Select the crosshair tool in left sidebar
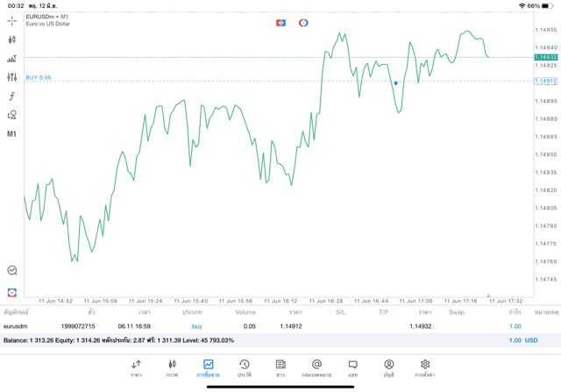The image size is (561, 392). click(11, 20)
